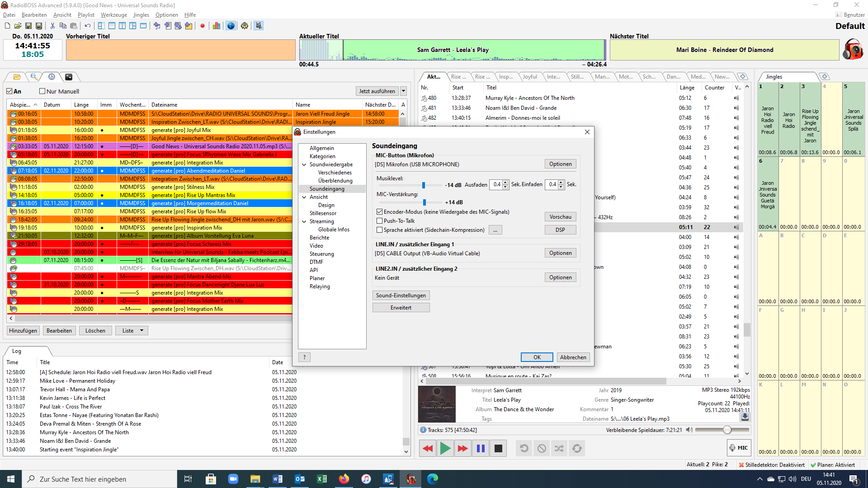This screenshot has height=488, width=868.
Task: Click the undo arrow toolbar icon
Action: pyautogui.click(x=87, y=26)
